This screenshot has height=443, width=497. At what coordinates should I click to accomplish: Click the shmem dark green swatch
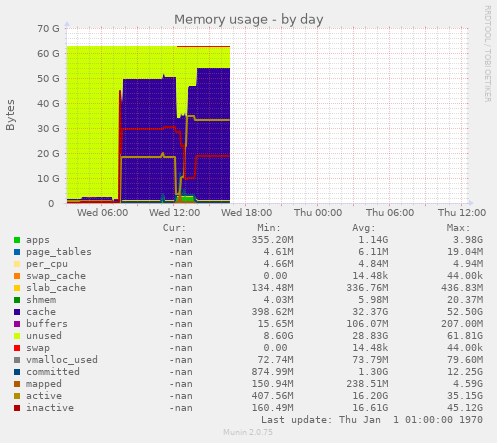point(17,300)
